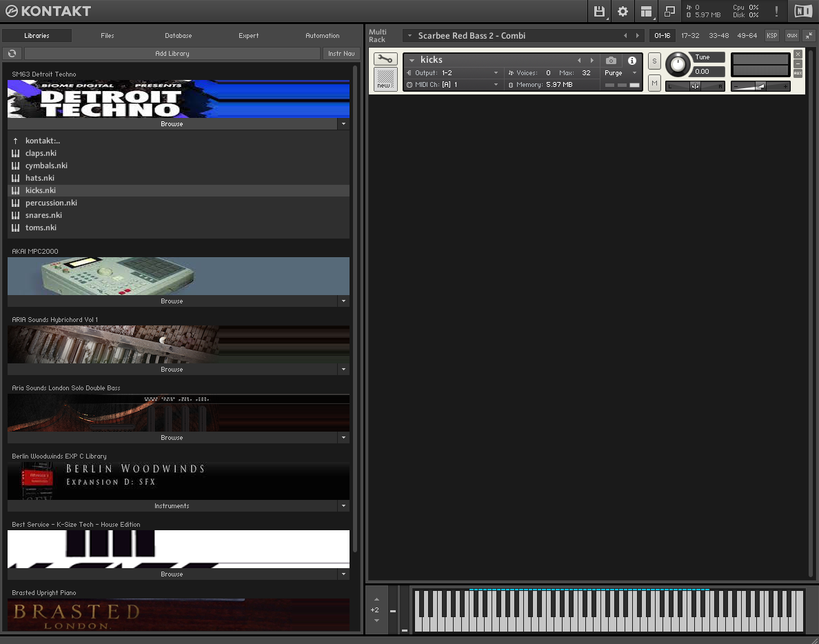The image size is (819, 644).
Task: Solo the kicks instrument with the S button
Action: click(654, 61)
